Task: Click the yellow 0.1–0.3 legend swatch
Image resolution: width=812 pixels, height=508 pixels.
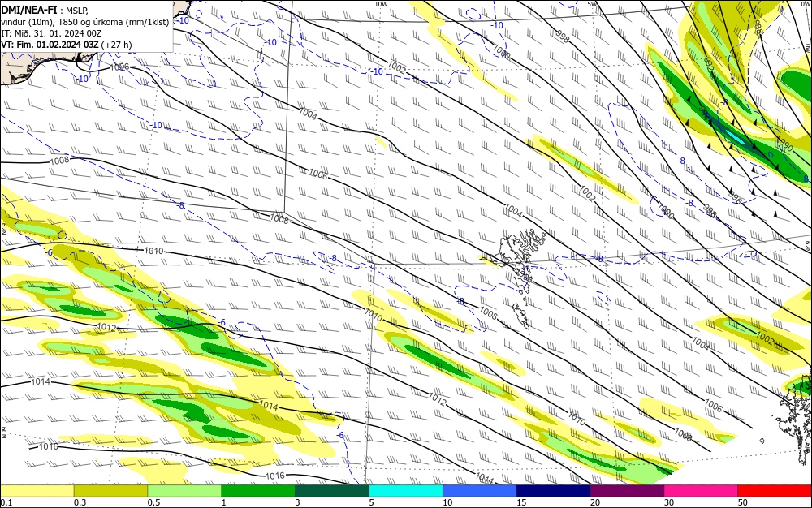Action: click(x=37, y=491)
